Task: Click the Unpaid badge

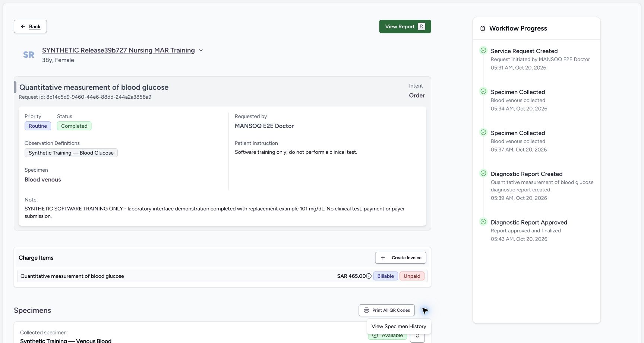Action: click(x=412, y=276)
